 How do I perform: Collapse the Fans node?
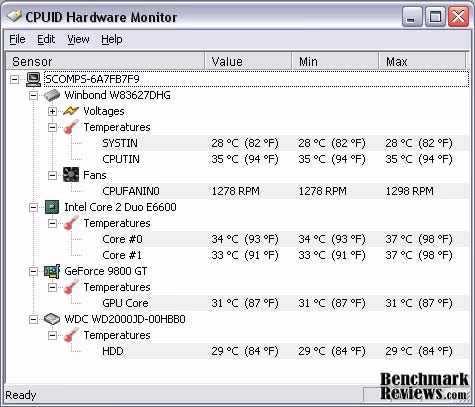(52, 175)
